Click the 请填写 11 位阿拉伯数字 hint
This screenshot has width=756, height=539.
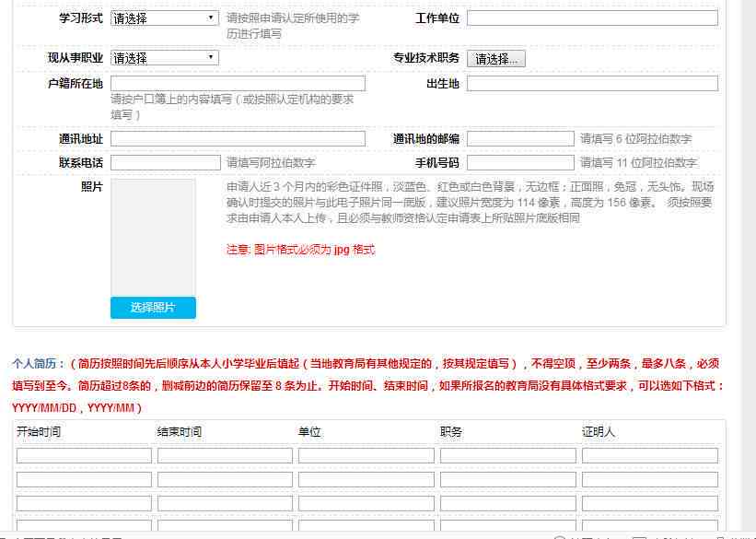coord(638,162)
